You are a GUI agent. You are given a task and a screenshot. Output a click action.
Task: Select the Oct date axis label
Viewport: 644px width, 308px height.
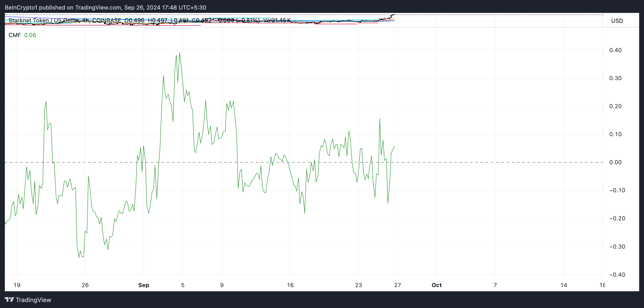(x=437, y=285)
